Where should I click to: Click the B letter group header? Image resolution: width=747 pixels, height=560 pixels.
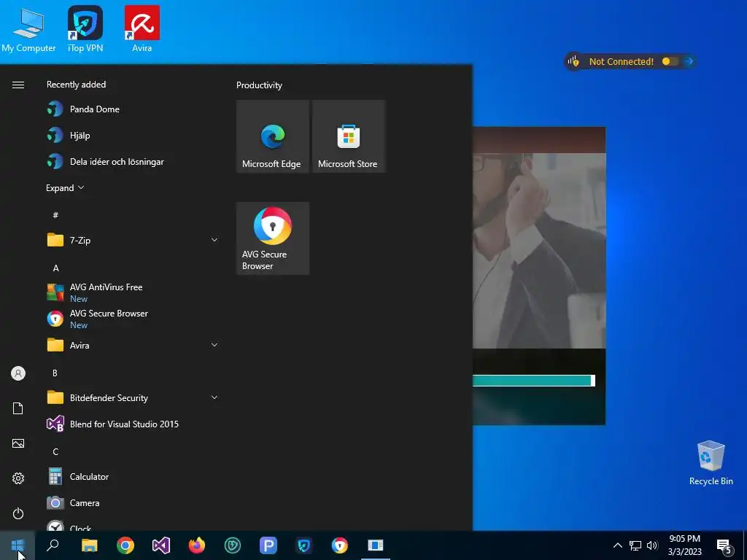[55, 373]
